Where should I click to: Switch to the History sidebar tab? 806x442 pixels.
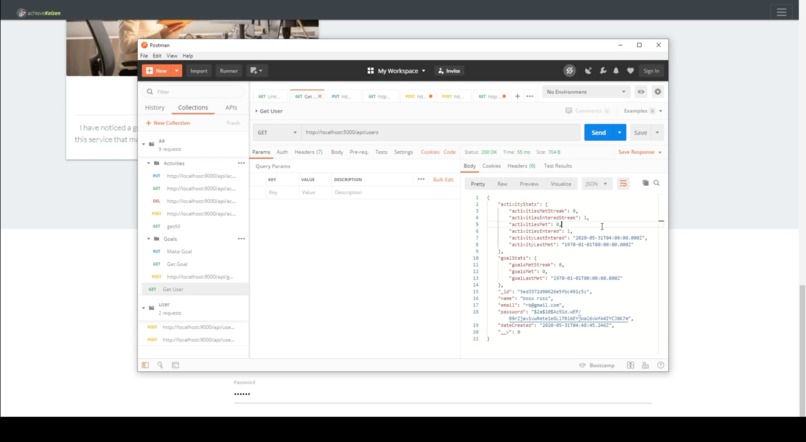(x=155, y=107)
